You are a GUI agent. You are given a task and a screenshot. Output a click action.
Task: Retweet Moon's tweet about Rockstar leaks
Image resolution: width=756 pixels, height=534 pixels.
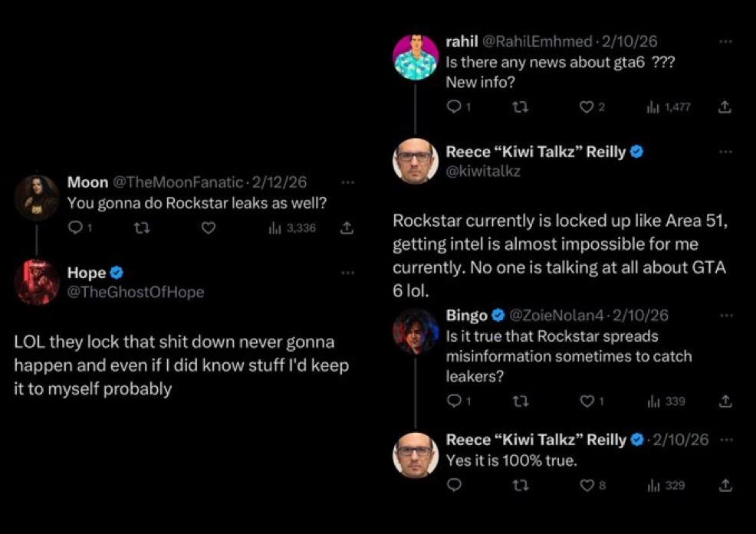[x=140, y=228]
